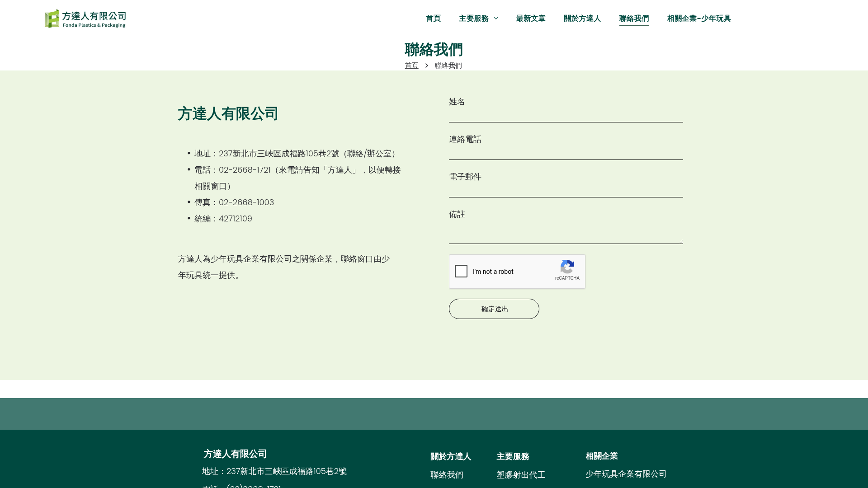
Task: Click the footer 方達人有限公司 title
Action: point(235,454)
